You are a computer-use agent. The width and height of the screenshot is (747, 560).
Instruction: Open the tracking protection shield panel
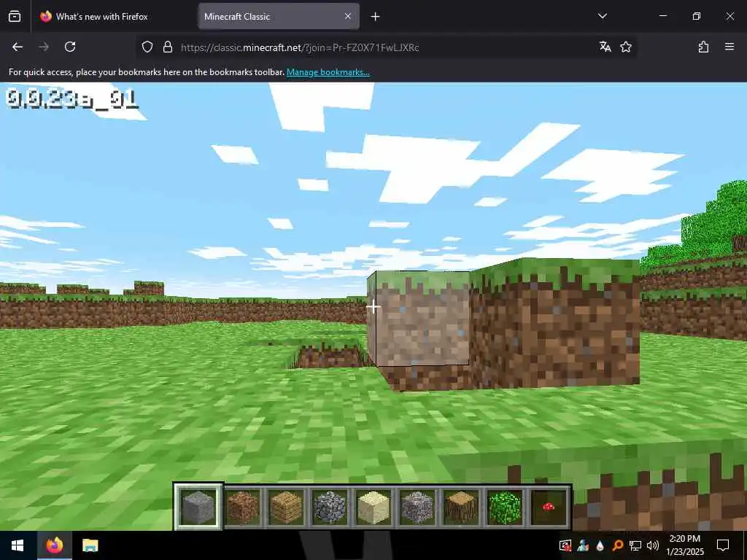147,47
